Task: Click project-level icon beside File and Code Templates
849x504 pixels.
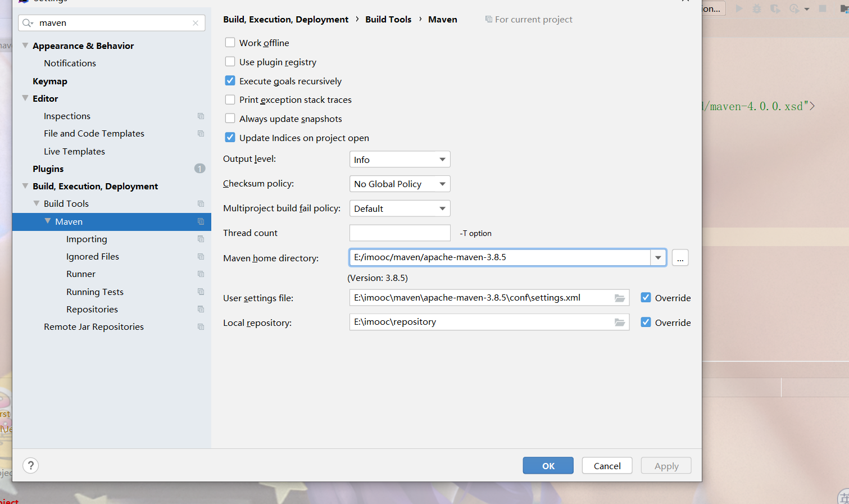Action: [x=201, y=133]
